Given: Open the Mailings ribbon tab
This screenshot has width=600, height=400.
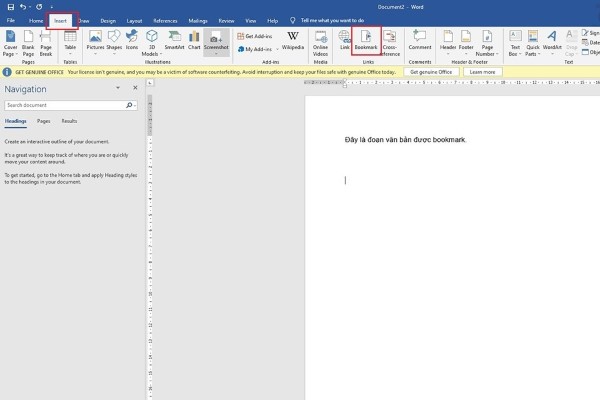Looking at the screenshot, I should click(x=196, y=20).
